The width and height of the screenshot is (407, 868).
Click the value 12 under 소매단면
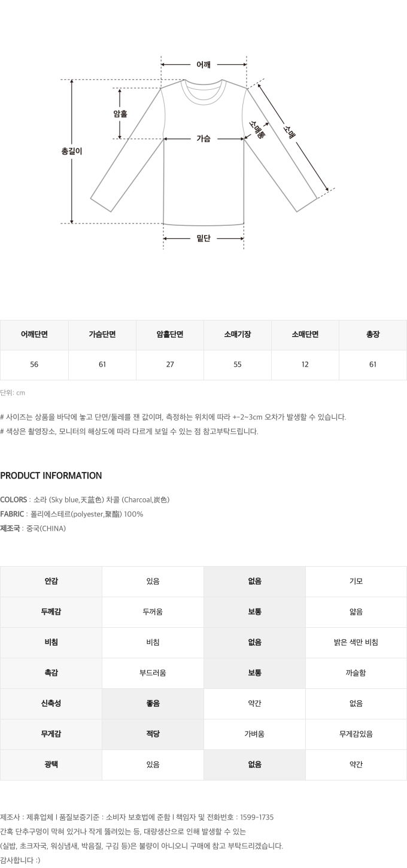pos(305,365)
